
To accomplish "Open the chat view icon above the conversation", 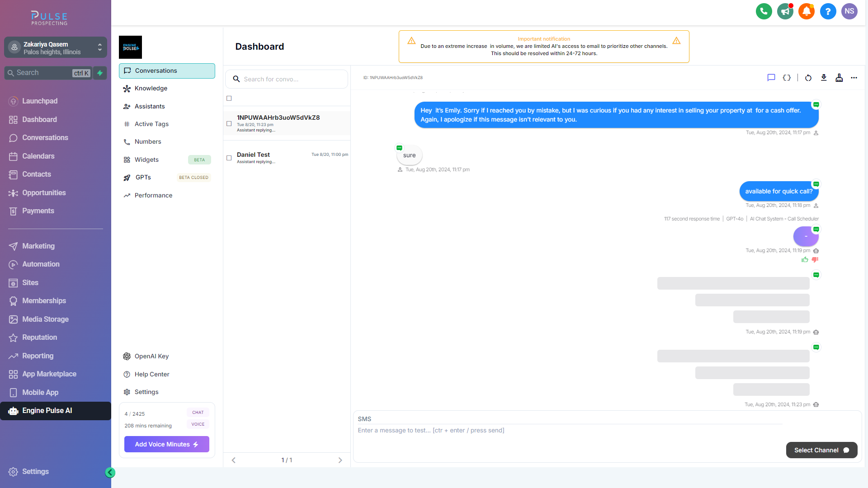I will (771, 78).
